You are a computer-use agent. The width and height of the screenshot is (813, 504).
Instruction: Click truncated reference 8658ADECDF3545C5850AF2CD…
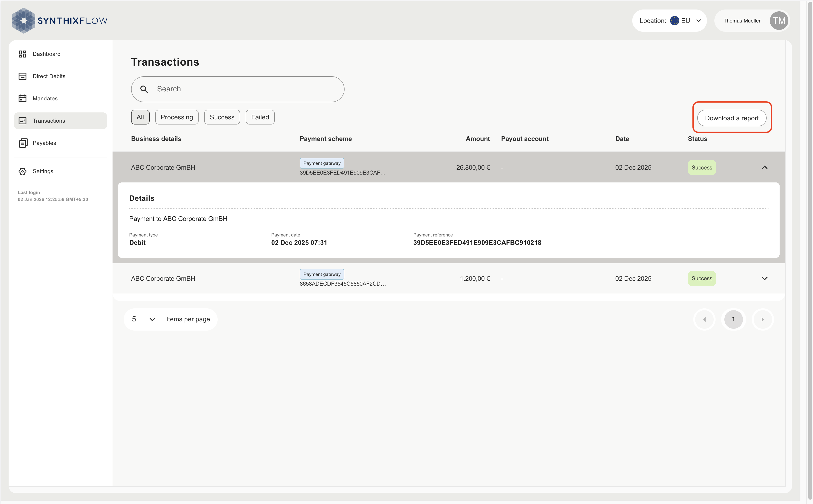click(x=342, y=284)
